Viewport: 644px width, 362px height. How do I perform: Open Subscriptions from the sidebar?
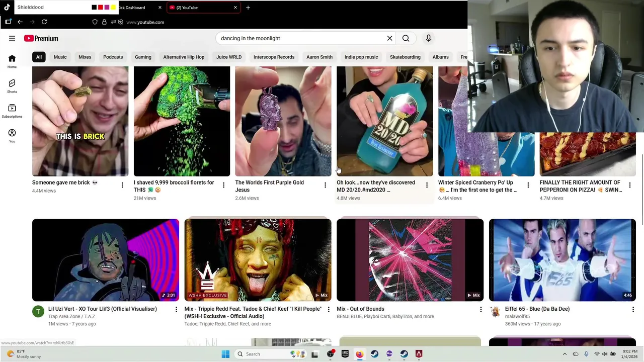click(x=12, y=111)
